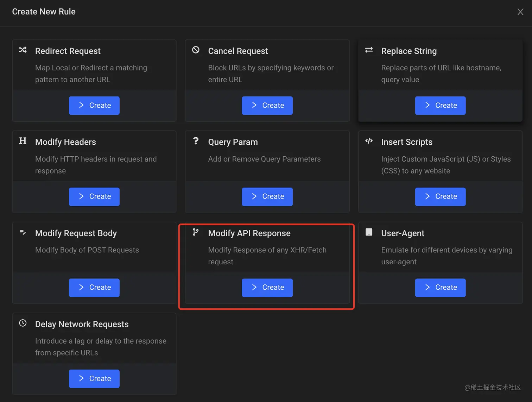Click the Redirect Request shuffle icon
Viewport: 532px width, 402px height.
point(23,50)
